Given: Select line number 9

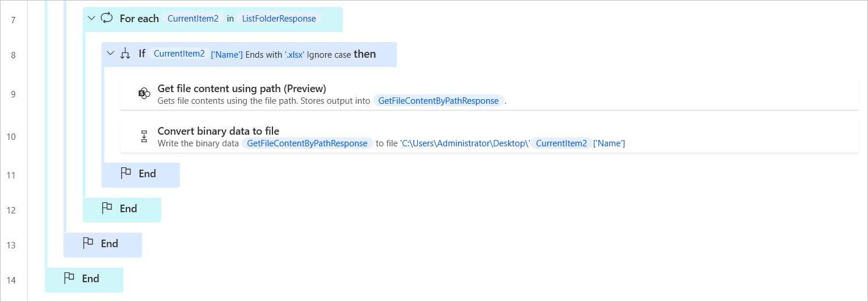Looking at the screenshot, I should point(13,94).
